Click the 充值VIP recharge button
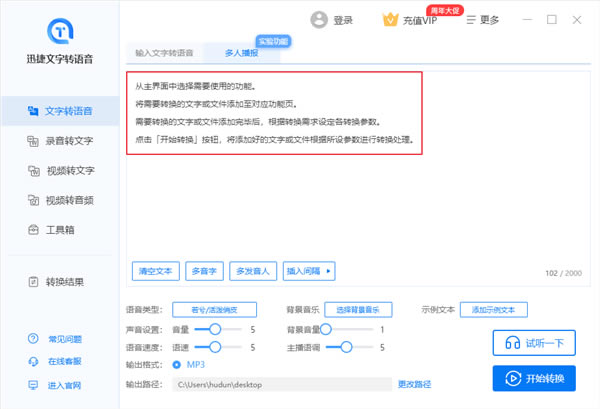Image resolution: width=600 pixels, height=409 pixels. click(x=420, y=21)
